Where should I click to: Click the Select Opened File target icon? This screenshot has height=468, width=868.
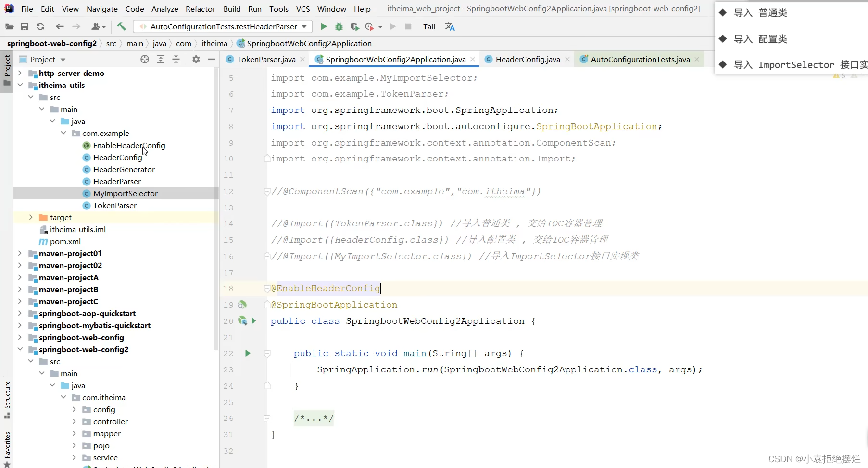(145, 59)
